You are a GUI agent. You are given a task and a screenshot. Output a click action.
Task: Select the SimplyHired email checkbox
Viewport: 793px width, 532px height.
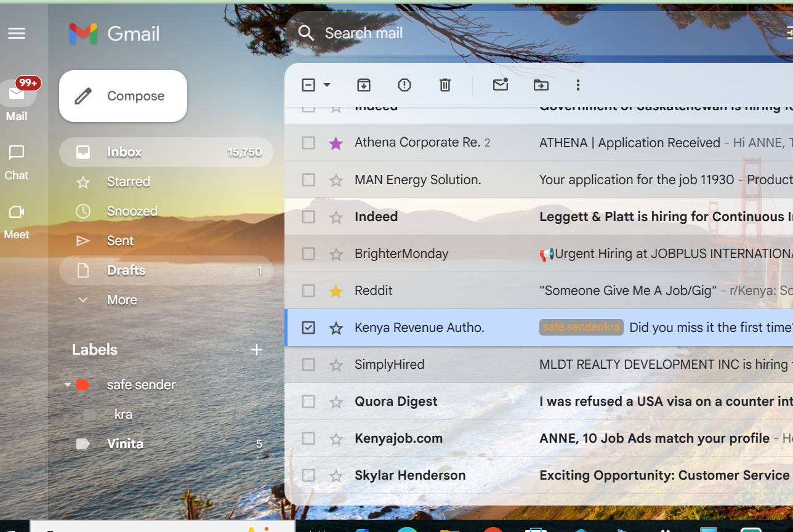[x=308, y=365]
